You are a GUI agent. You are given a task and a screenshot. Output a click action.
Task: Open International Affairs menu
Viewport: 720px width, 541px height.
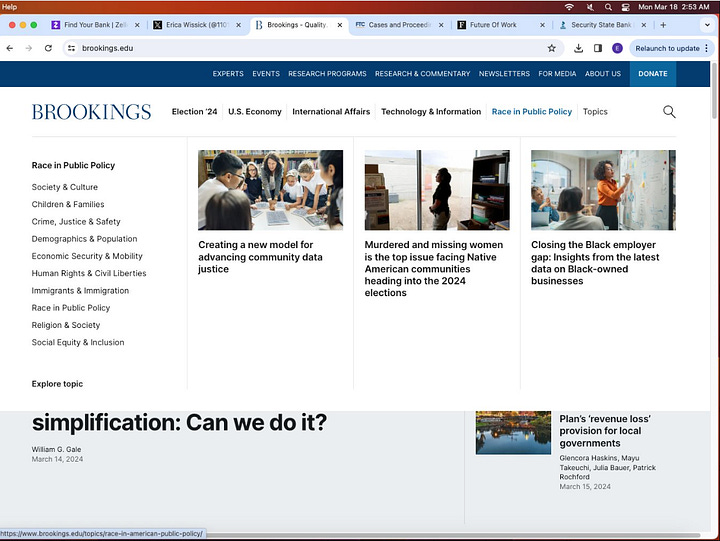(331, 112)
